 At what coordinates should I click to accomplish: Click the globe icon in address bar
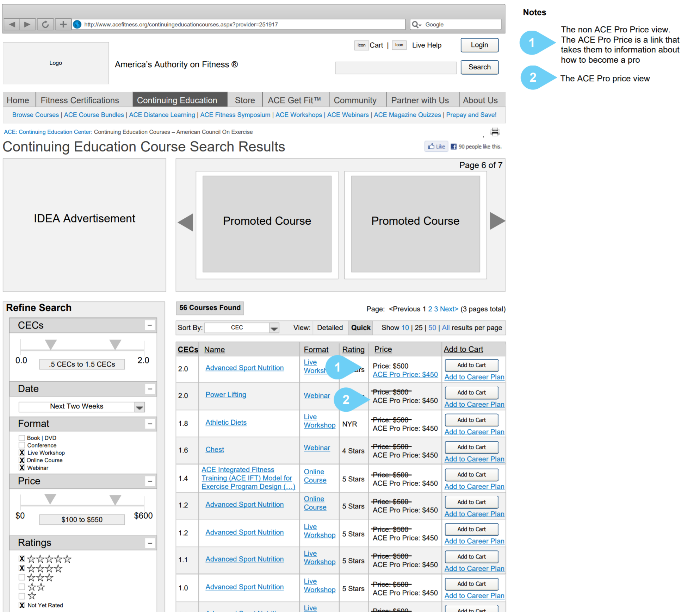[x=77, y=24]
